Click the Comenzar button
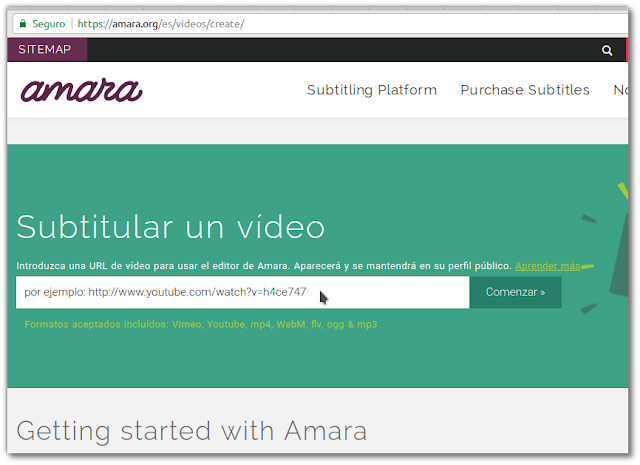640x465 pixels. pos(516,292)
